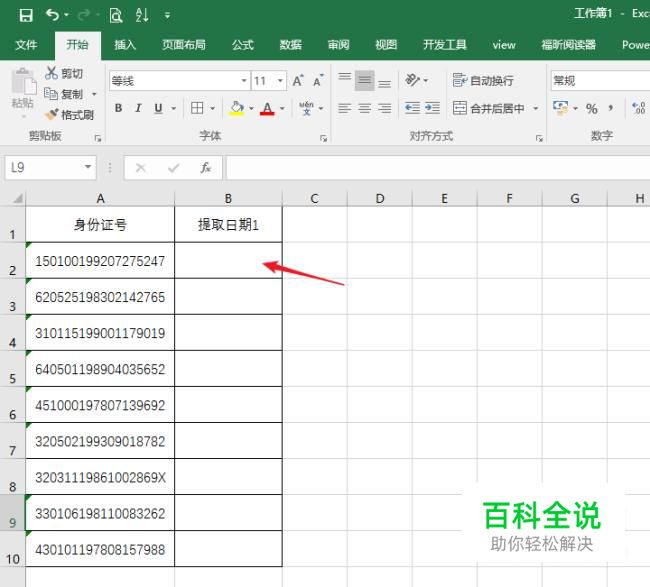Expand underline style options arrow
Image resolution: width=650 pixels, height=587 pixels.
174,108
